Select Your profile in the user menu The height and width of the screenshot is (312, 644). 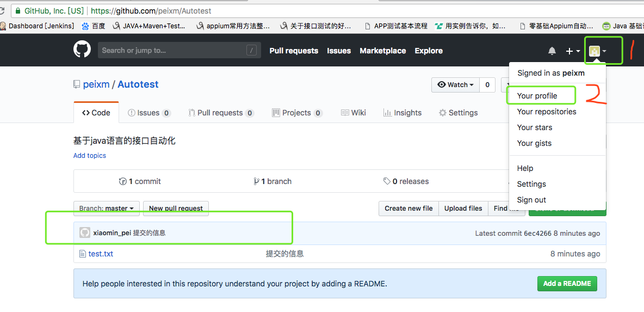(537, 96)
